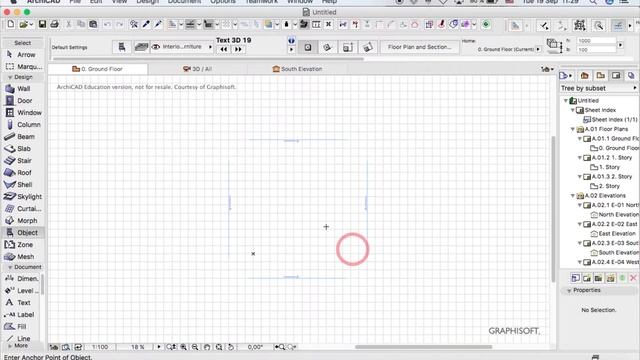This screenshot has height=360, width=640.
Task: Select North Elevation in the layout tree
Action: click(x=615, y=215)
